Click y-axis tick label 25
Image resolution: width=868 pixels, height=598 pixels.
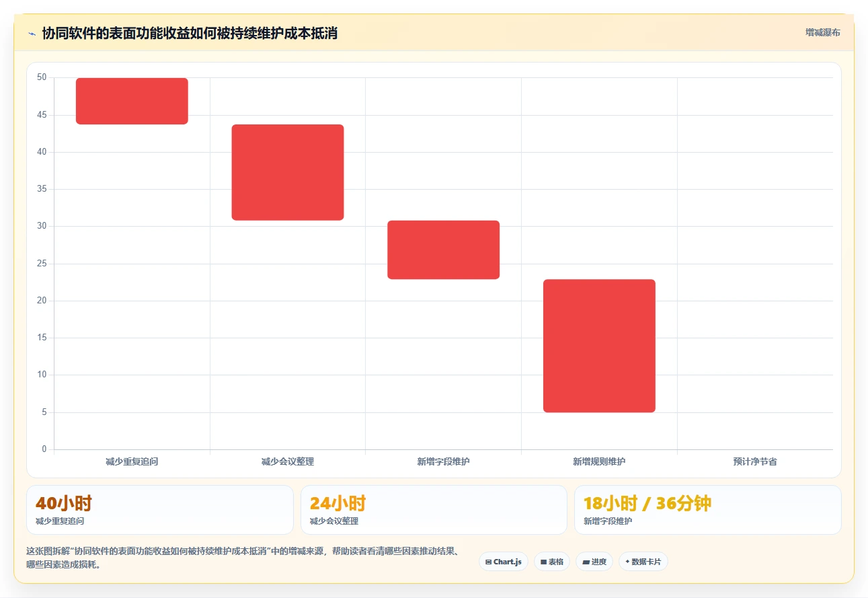[x=42, y=264]
